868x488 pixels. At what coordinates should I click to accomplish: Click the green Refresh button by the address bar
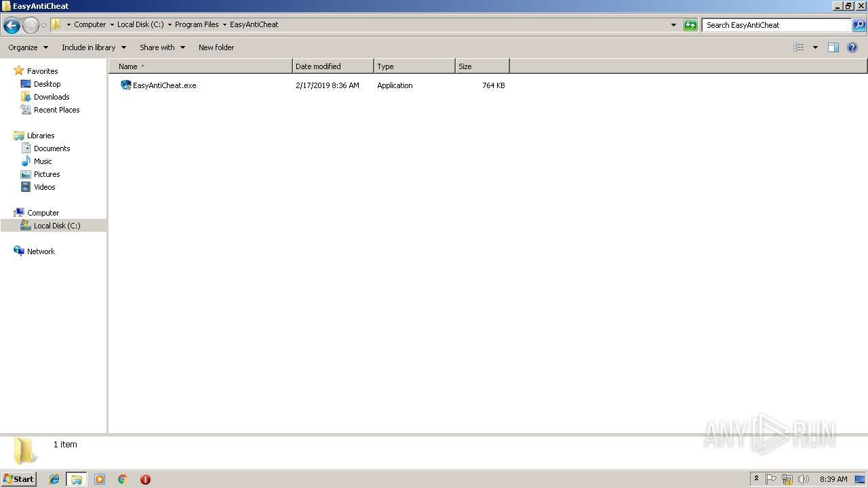point(690,25)
